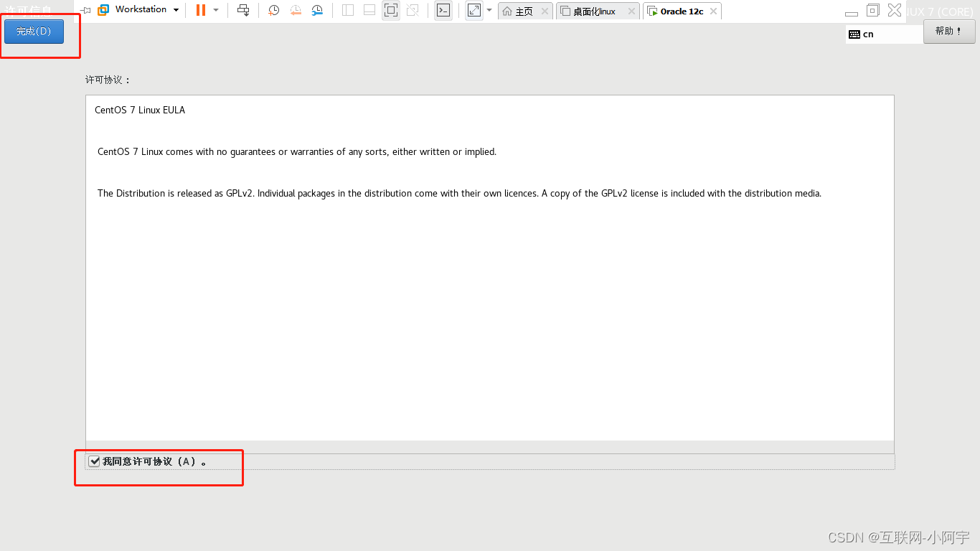Open the snapshot manager
The width and height of the screenshot is (980, 551).
pos(317,10)
